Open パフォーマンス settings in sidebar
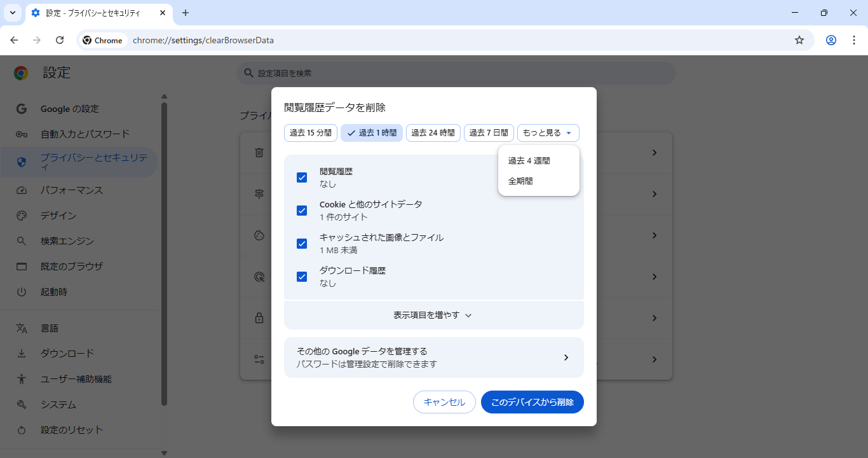868x458 pixels. (71, 190)
